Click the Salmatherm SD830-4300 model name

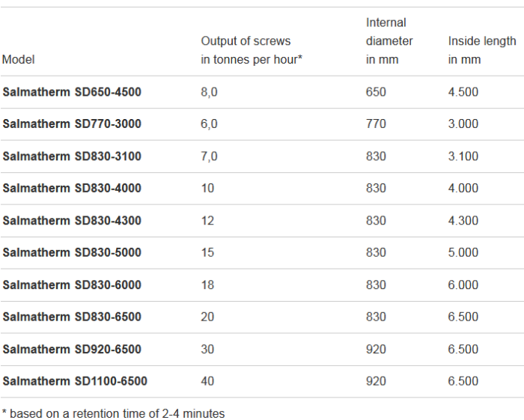point(72,221)
